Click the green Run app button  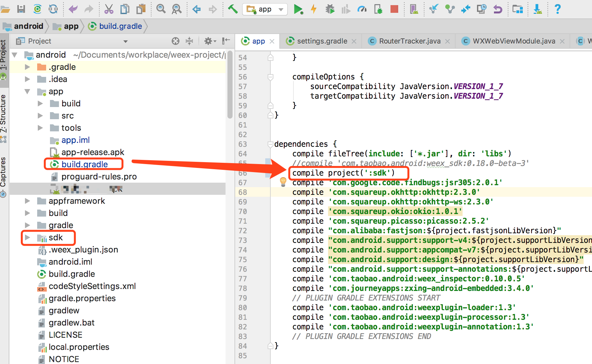pyautogui.click(x=298, y=9)
